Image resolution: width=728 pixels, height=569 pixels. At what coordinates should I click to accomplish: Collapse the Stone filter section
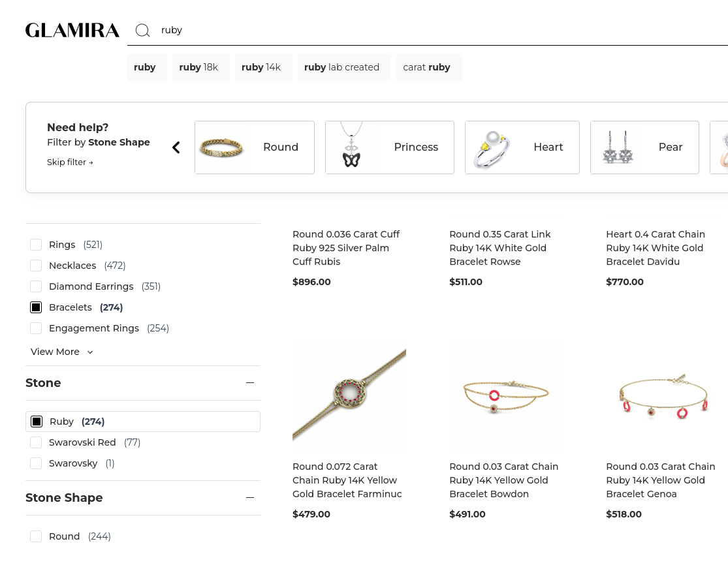click(x=250, y=383)
